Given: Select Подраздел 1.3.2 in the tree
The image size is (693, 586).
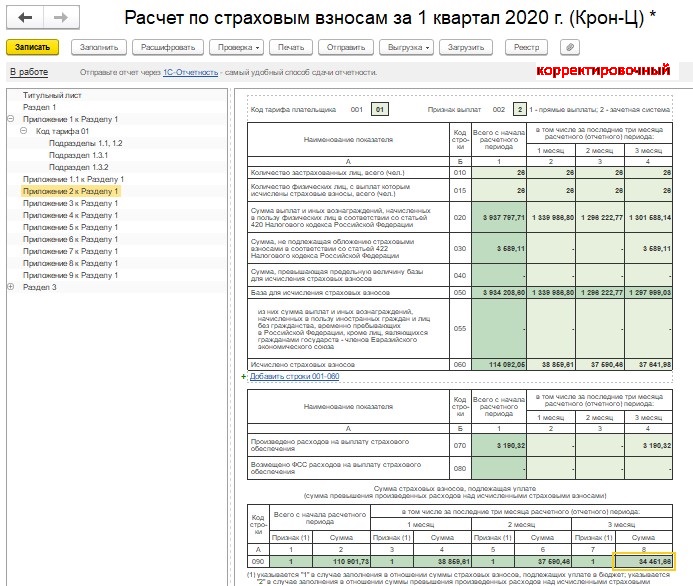Looking at the screenshot, I should coord(78,167).
